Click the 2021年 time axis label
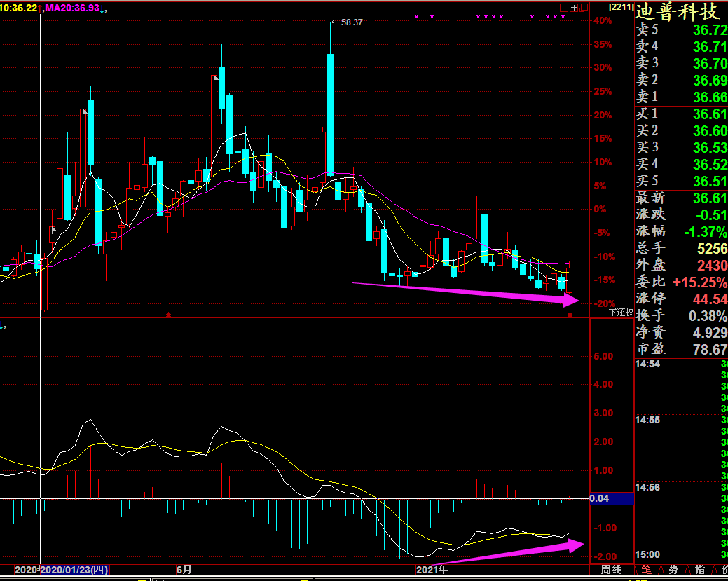This screenshot has height=581, width=728. click(432, 570)
